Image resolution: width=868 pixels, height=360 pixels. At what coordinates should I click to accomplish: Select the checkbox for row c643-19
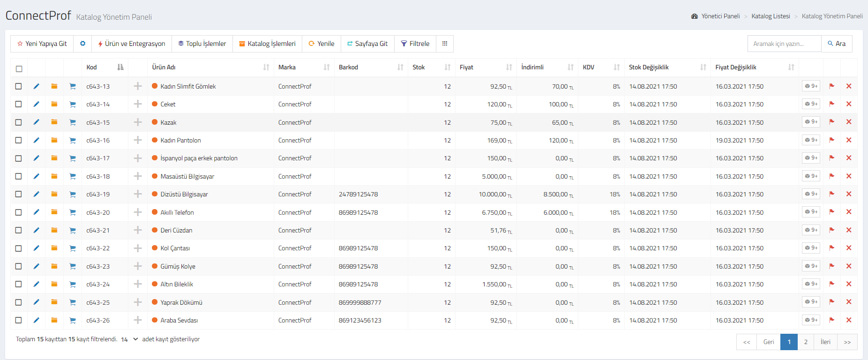pos(18,194)
